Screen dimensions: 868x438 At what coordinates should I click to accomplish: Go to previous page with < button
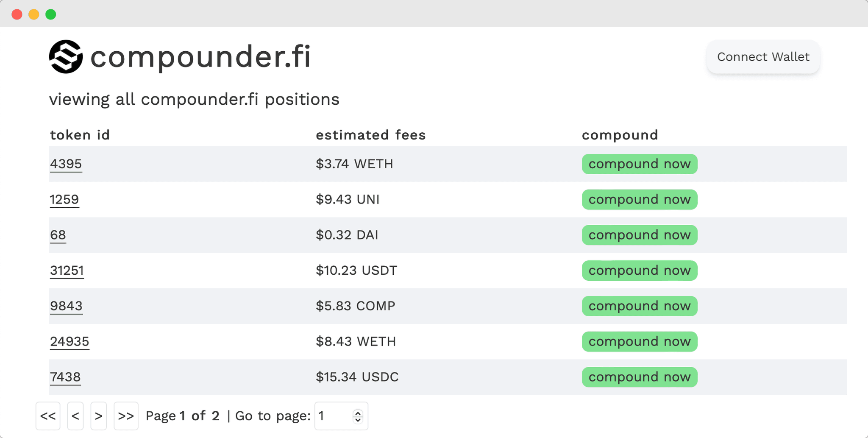tap(75, 416)
